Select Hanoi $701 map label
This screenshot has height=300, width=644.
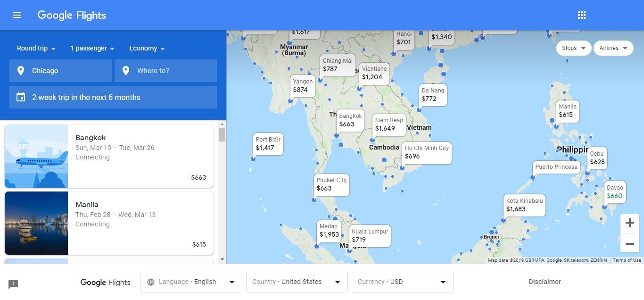point(404,38)
